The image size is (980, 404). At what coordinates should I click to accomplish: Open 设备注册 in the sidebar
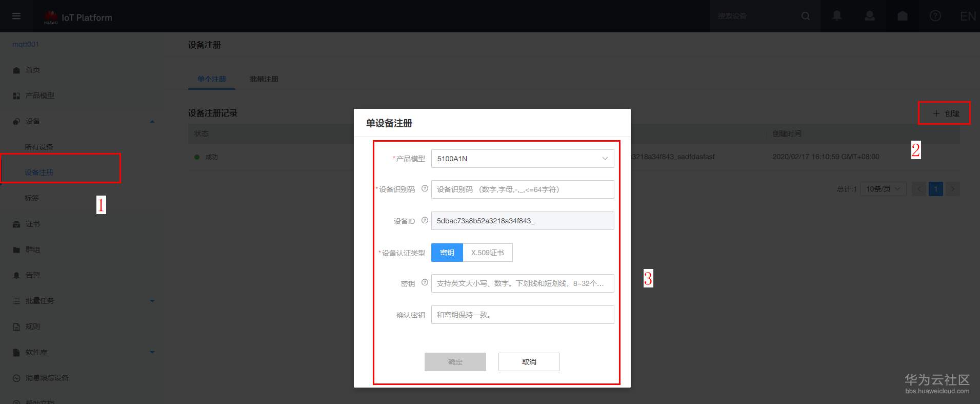click(x=39, y=172)
